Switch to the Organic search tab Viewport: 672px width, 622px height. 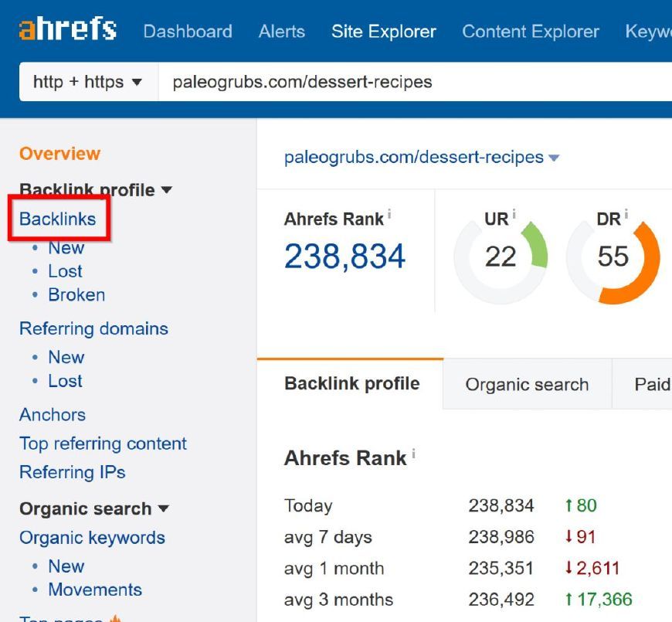point(527,384)
